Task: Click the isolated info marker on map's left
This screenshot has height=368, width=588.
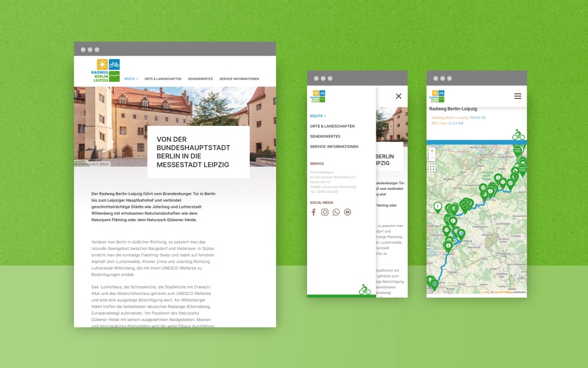Action: [x=437, y=207]
